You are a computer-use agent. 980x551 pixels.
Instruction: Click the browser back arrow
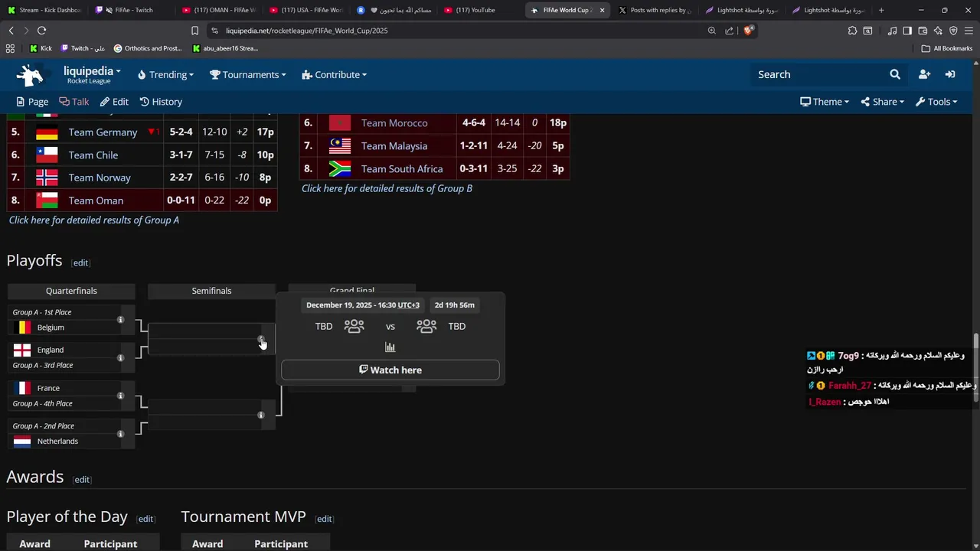click(x=11, y=31)
